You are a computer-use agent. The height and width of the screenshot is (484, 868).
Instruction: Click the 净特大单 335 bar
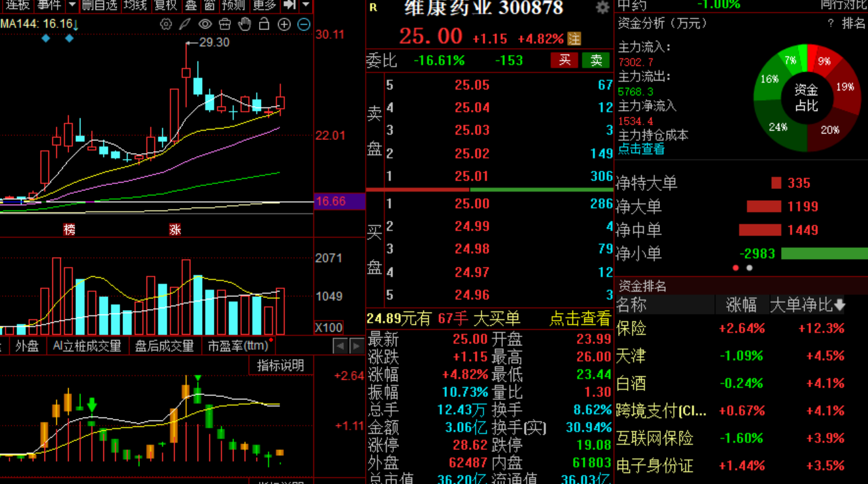pos(776,183)
